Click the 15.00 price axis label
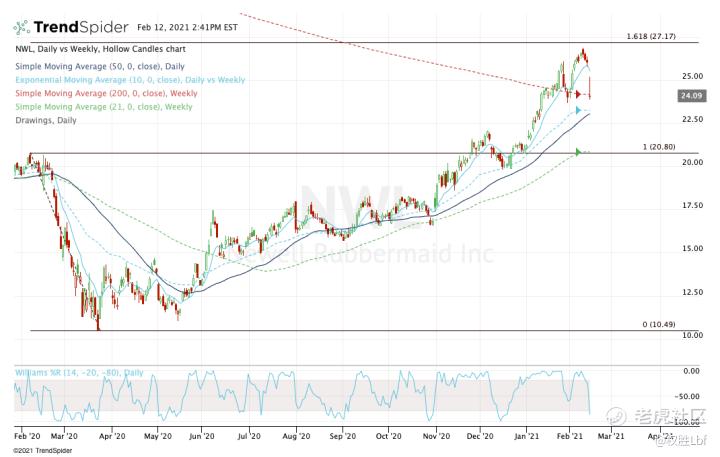720x457 pixels. (x=692, y=248)
